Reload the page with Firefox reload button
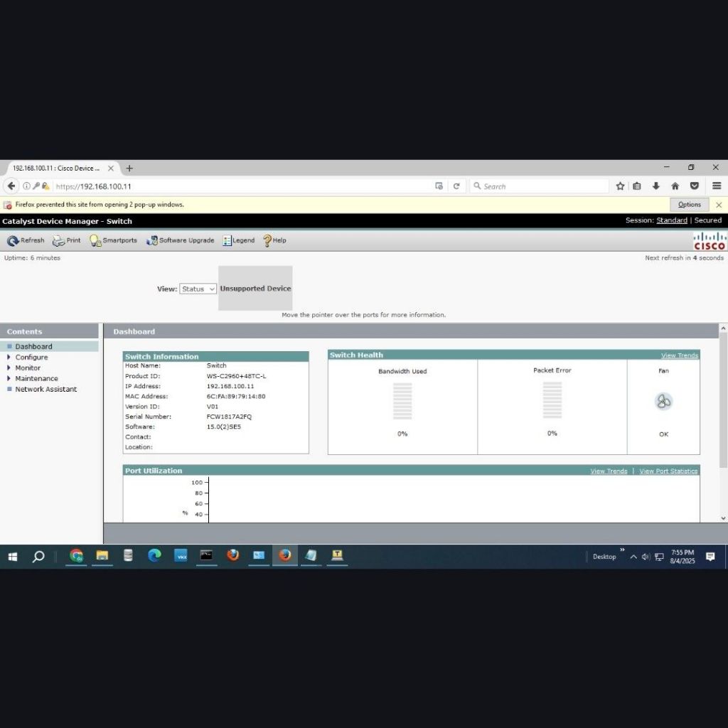 [x=456, y=186]
